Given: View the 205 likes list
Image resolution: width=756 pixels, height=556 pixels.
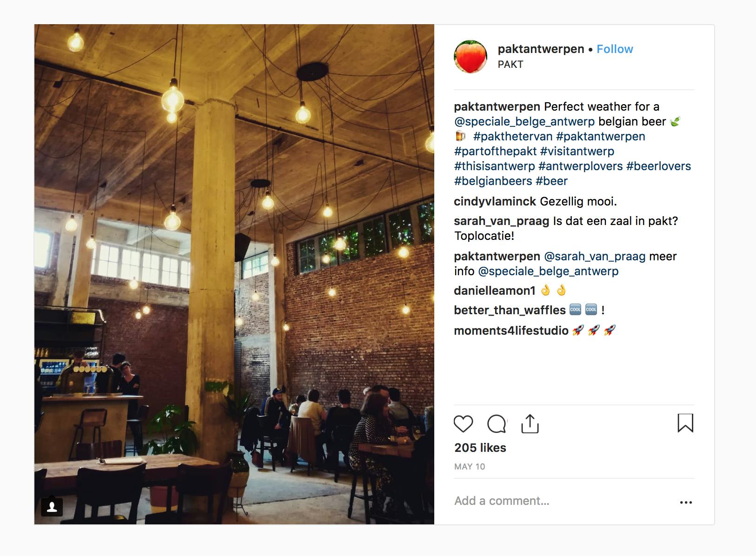Looking at the screenshot, I should click(480, 448).
